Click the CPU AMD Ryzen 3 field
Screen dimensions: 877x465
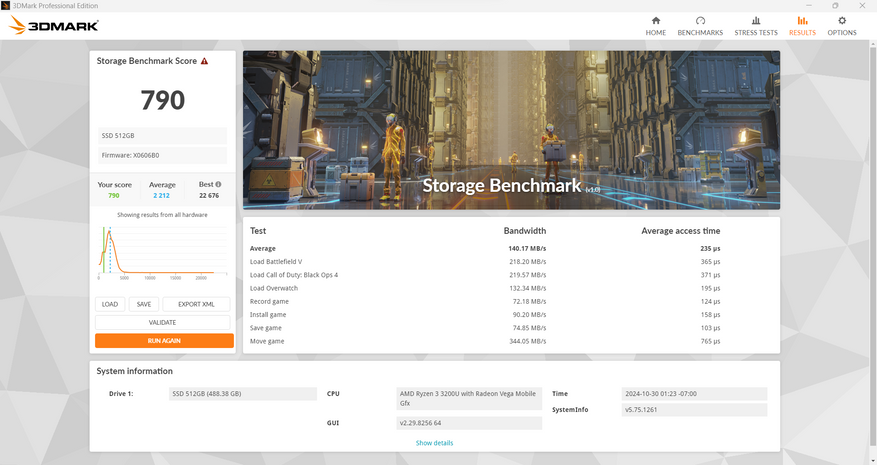pos(469,398)
